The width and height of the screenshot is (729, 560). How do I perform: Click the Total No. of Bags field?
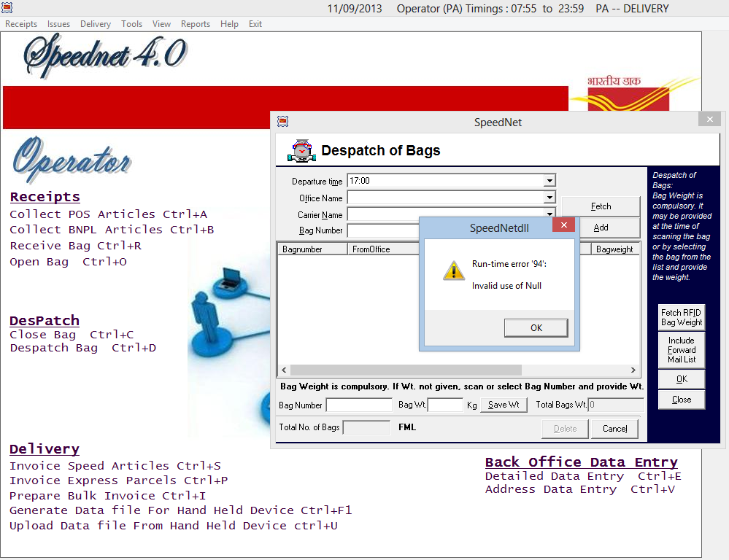[x=366, y=427]
